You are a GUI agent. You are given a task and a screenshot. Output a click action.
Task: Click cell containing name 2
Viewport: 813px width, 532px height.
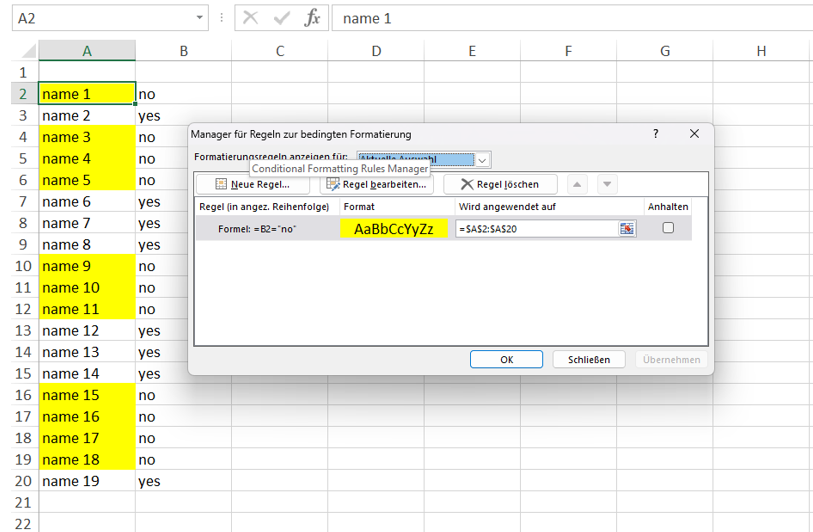pos(87,116)
